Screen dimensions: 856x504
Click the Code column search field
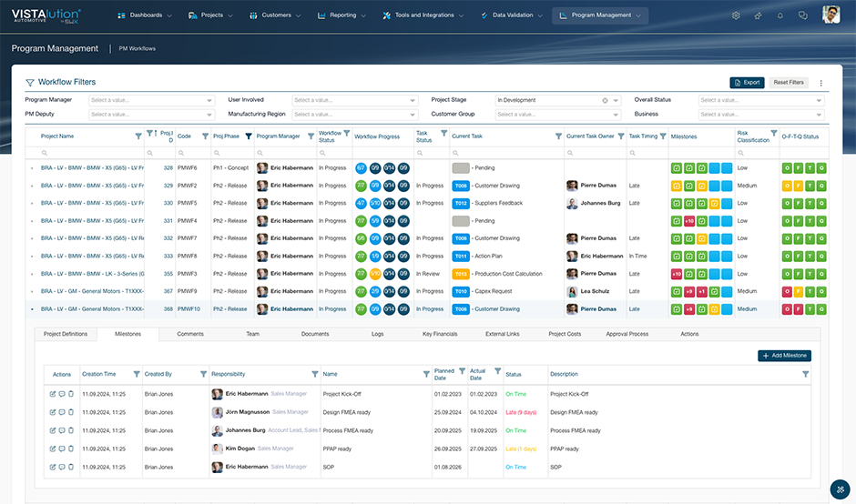click(x=193, y=153)
